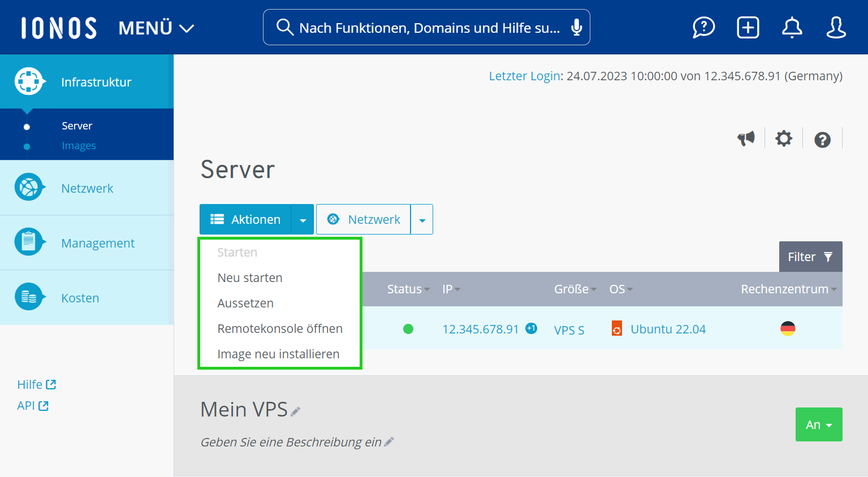Image resolution: width=868 pixels, height=477 pixels.
Task: Click the Netzwerk toolbar button
Action: click(x=363, y=219)
